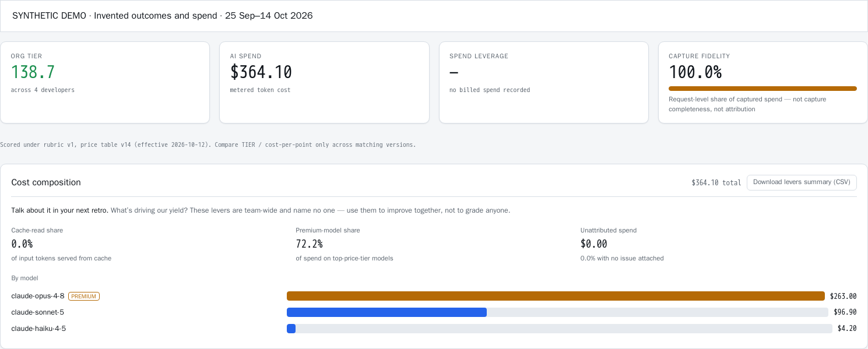Click the rubric v1 scoring note
Screen dimensions: 868x349
pyautogui.click(x=208, y=144)
